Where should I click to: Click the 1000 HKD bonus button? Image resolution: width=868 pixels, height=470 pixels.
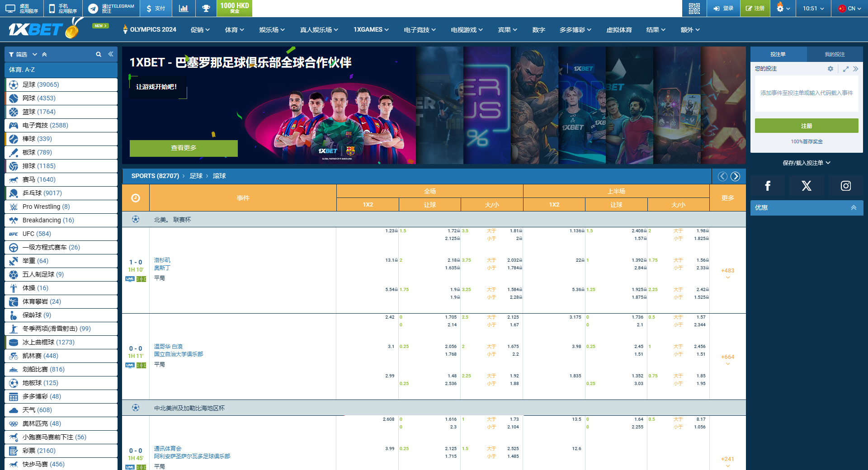235,8
